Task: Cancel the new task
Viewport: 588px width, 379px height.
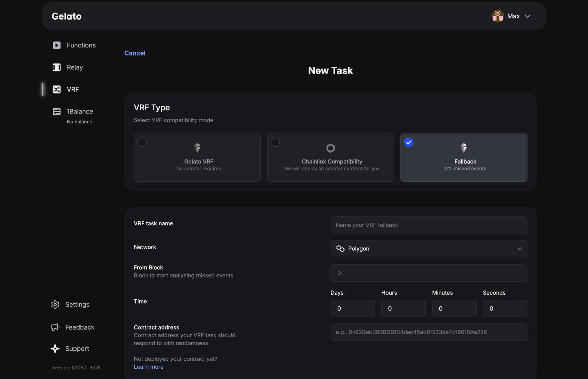Action: [135, 53]
